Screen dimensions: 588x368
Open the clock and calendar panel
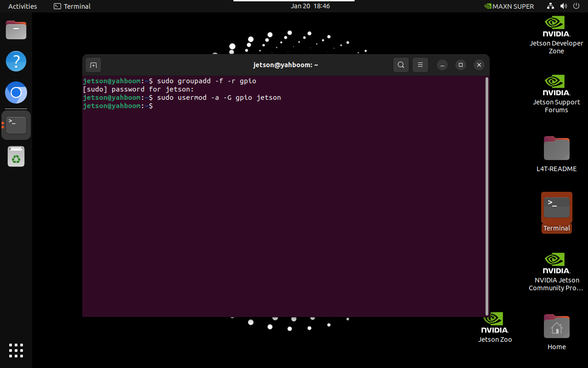point(310,6)
